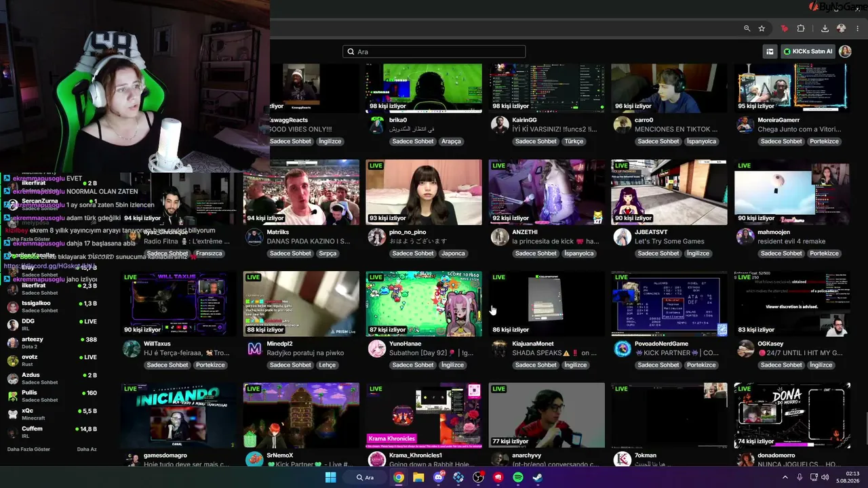Open the Chrome extensions puzzle icon
The width and height of the screenshot is (868, 488).
click(x=801, y=28)
